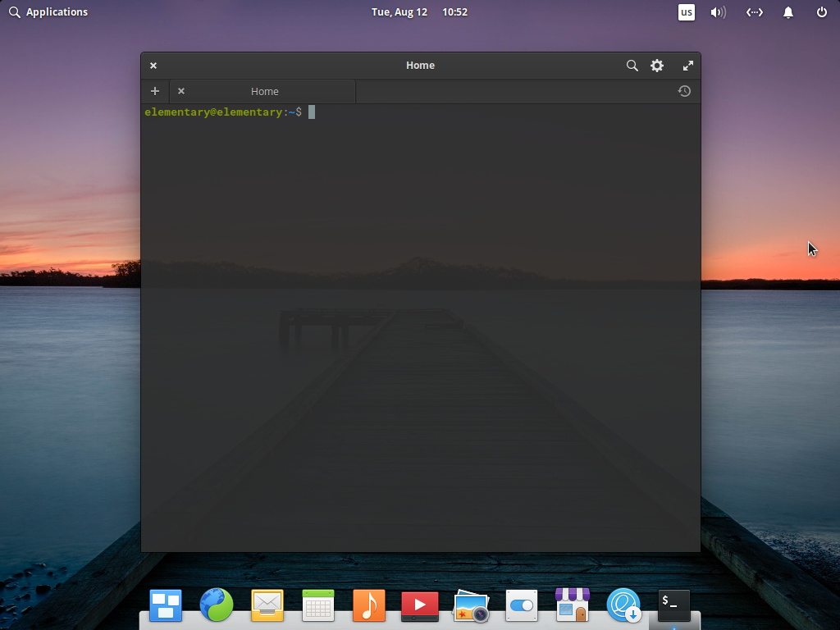The height and width of the screenshot is (630, 840).
Task: Open the 'us' keyboard layout indicator
Action: point(686,12)
